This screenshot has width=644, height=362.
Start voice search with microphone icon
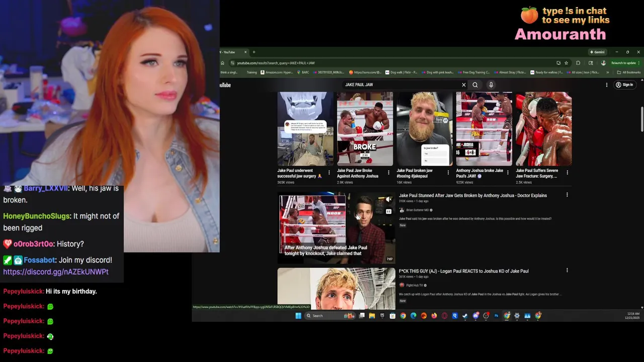[x=491, y=85]
